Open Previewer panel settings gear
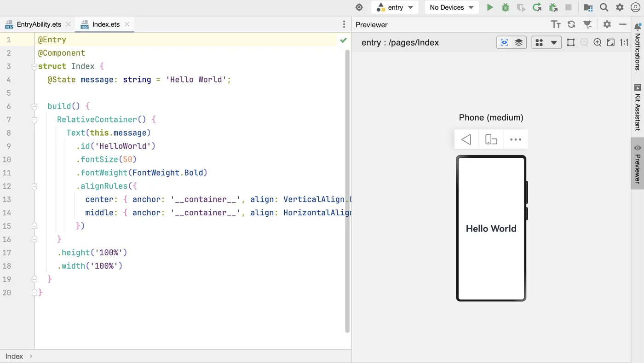Screen dimensions: 644x363 607,24
